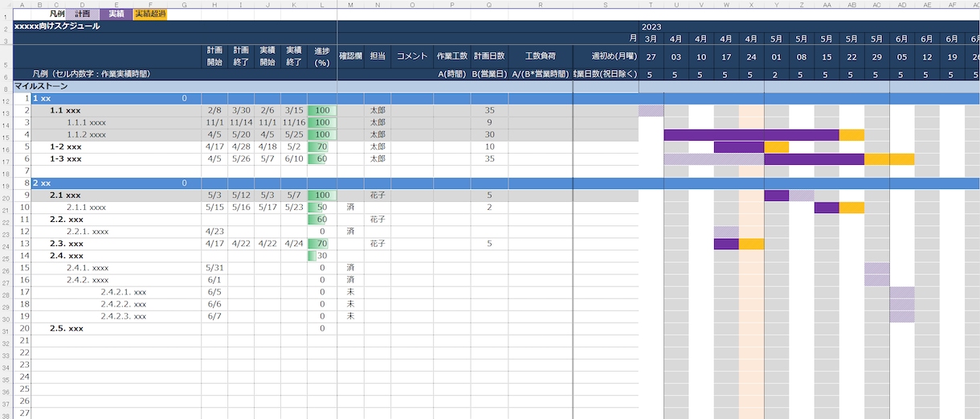Screen dimensions: 980x419
Task: Click the 30 progress bar for 2.4. xxx
Action: (322, 256)
